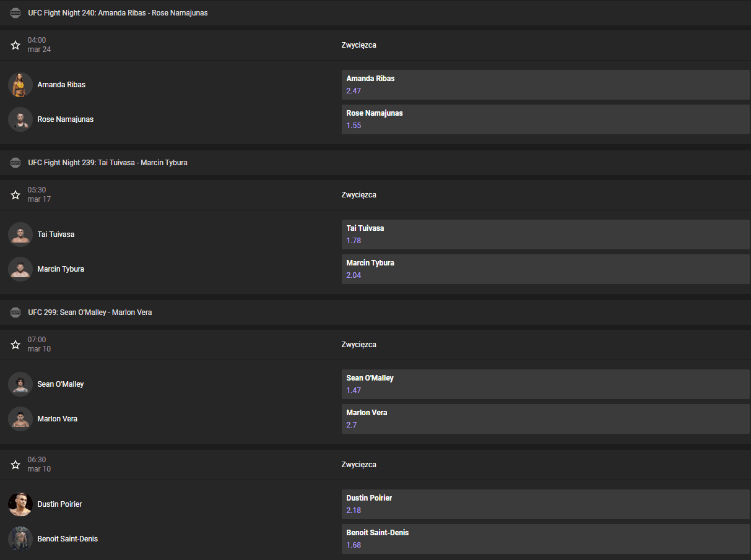This screenshot has width=751, height=560.
Task: Click Zwycięzca label for Poirier fight
Action: [359, 465]
